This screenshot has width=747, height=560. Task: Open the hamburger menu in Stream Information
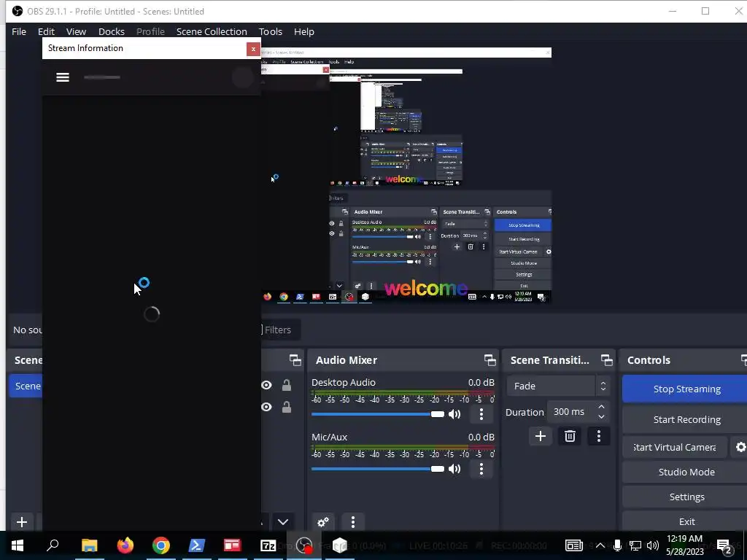pyautogui.click(x=63, y=77)
